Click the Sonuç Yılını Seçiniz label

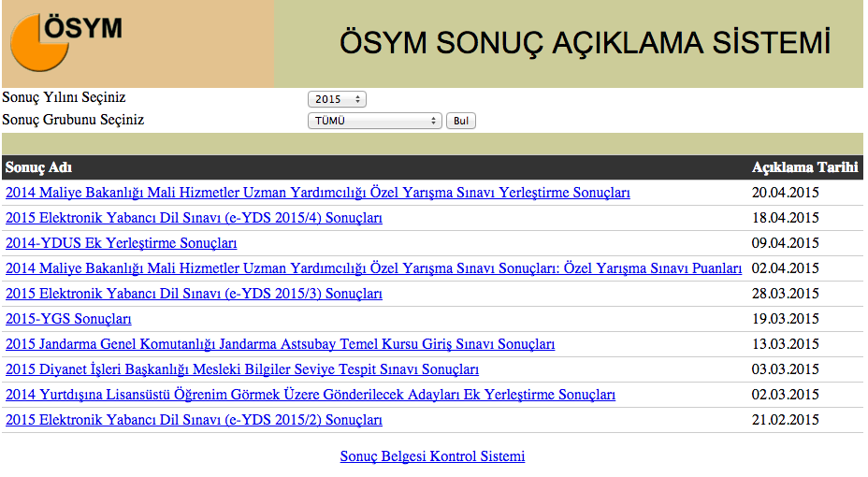click(64, 97)
